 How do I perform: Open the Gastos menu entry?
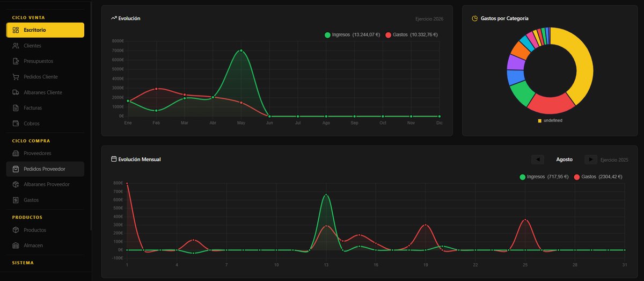[x=45, y=200]
